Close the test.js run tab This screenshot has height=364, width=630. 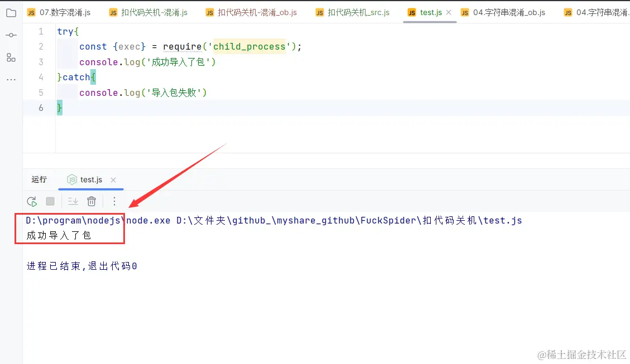(113, 180)
